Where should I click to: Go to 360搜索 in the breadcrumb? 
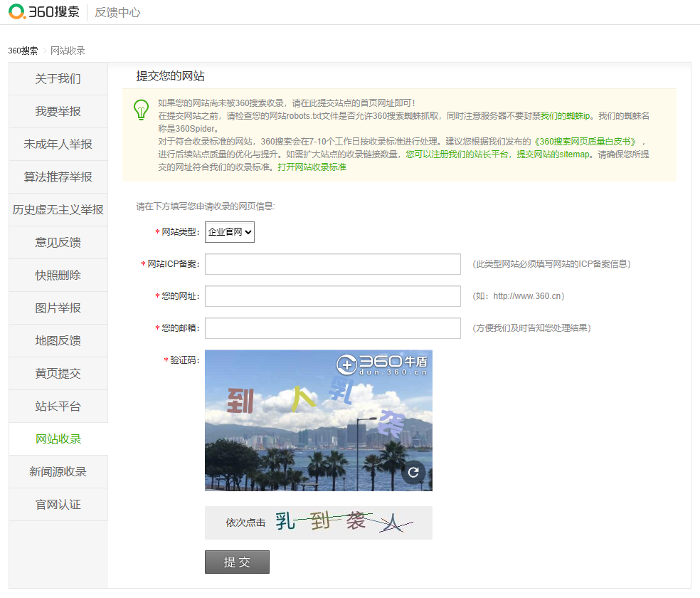23,51
